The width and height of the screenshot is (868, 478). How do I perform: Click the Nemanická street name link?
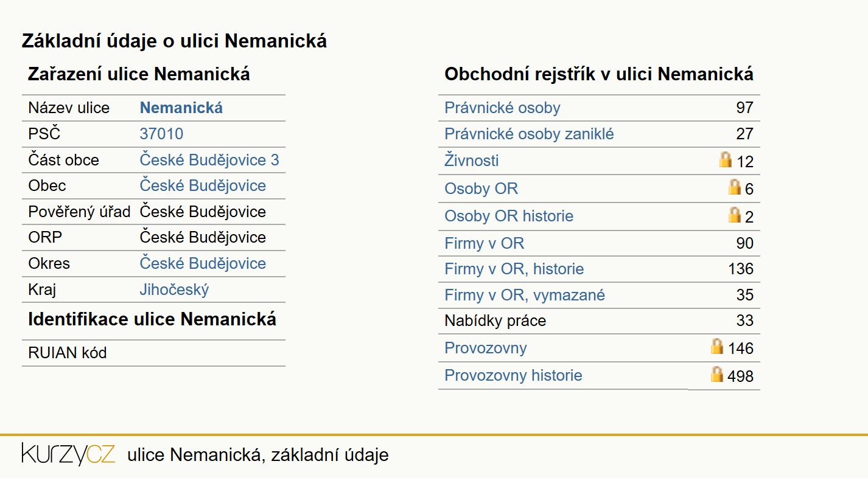point(181,108)
